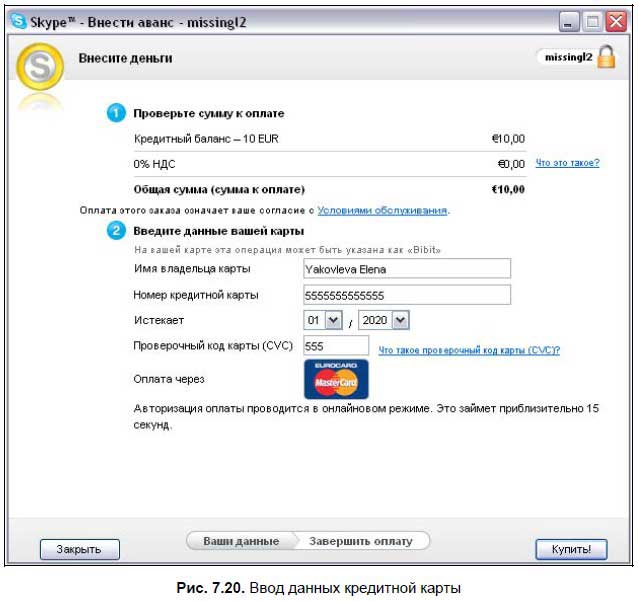
Task: Click the missingl2 account name badge
Action: click(567, 58)
